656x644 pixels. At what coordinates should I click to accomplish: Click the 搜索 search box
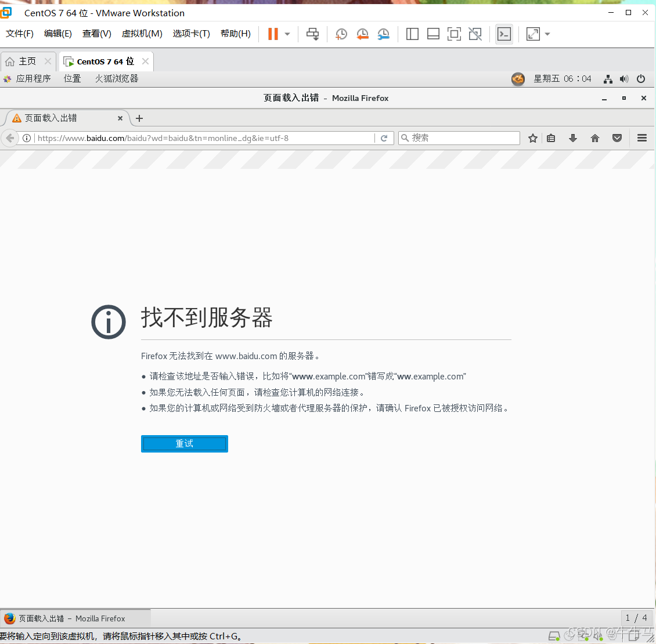pos(459,138)
